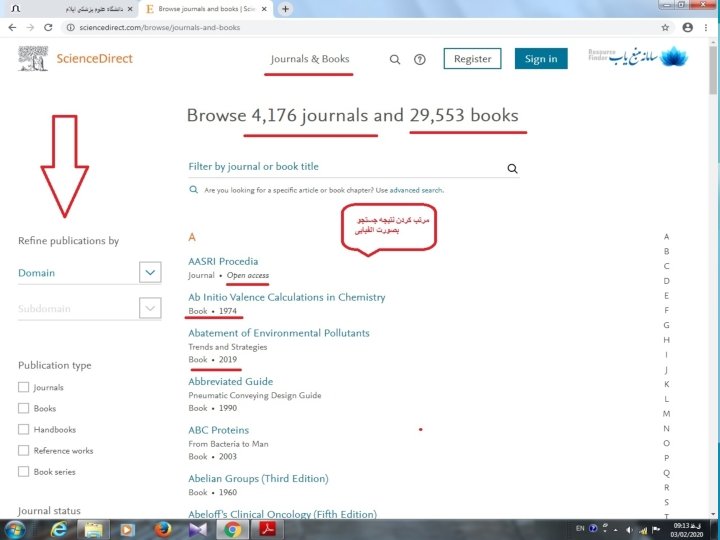Jump to letter M in alphabet index
720x540 pixels.
point(666,414)
